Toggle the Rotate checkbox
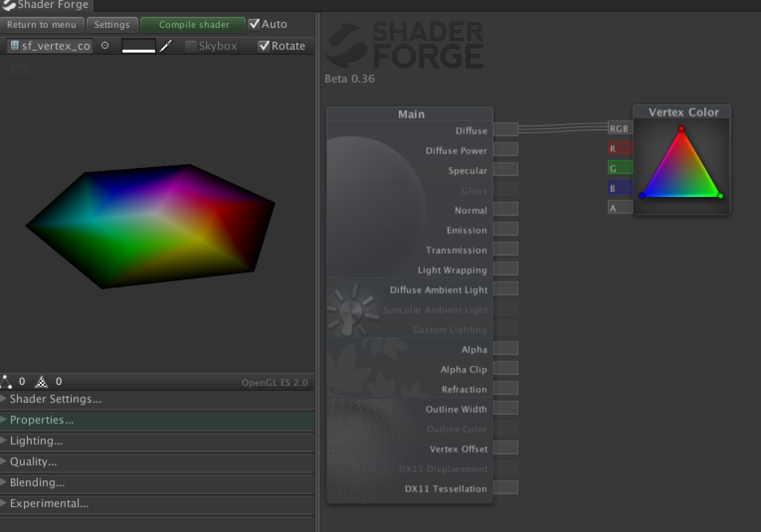The image size is (761, 532). [x=264, y=46]
